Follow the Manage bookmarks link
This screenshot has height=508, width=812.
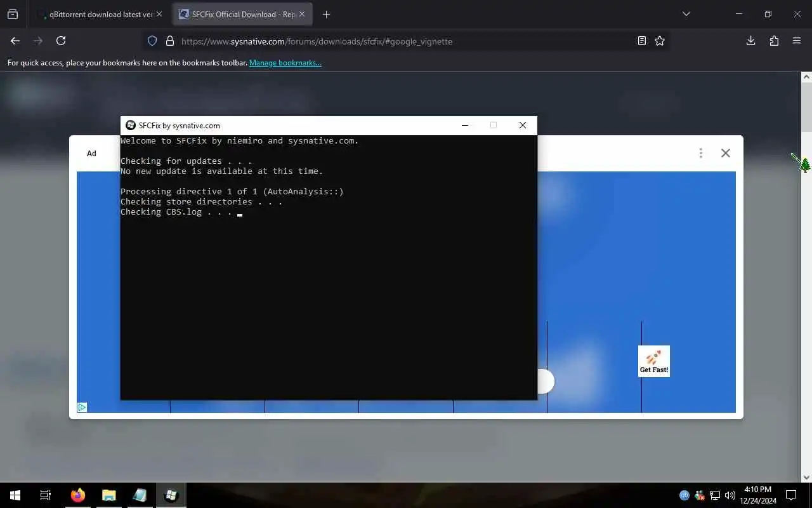285,63
